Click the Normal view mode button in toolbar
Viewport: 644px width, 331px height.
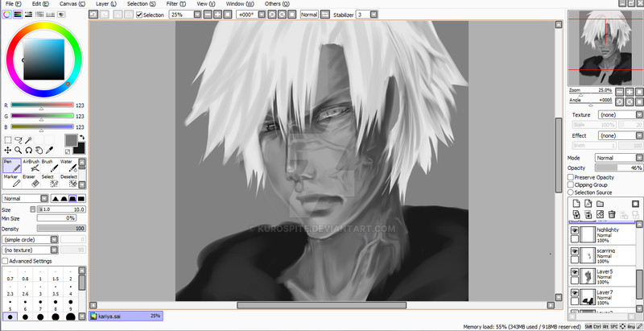click(x=309, y=14)
